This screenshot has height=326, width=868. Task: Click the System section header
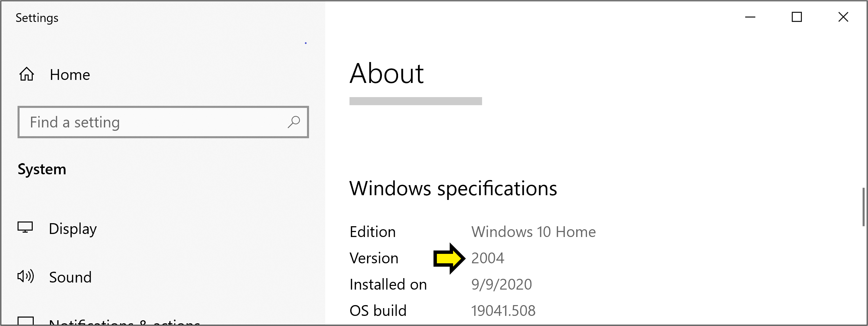(x=42, y=170)
